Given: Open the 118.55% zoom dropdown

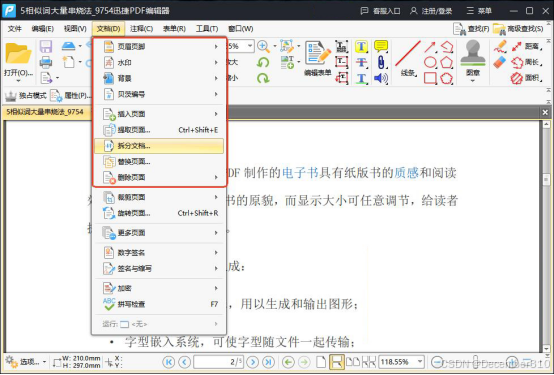Looking at the screenshot, I should pyautogui.click(x=420, y=362).
